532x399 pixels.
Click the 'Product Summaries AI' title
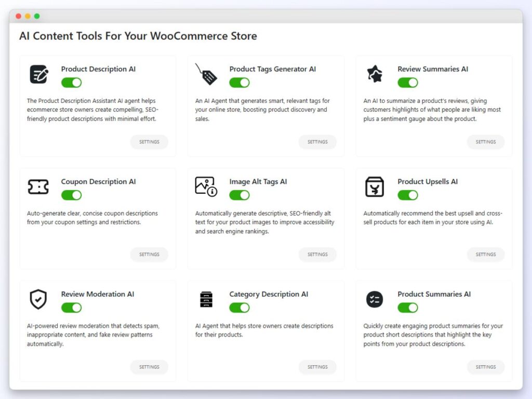pyautogui.click(x=434, y=294)
